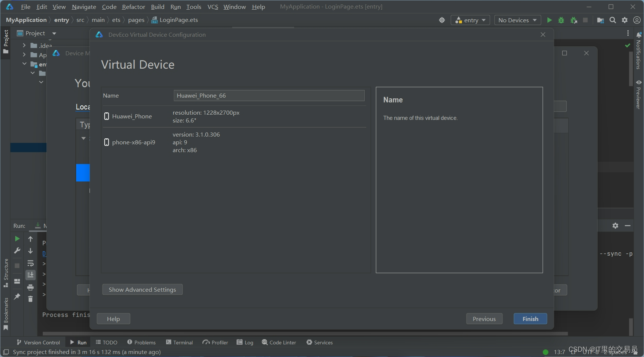Viewport: 644px width, 357px height.
Task: Click the target locate icon beside entry dropdown
Action: click(442, 20)
